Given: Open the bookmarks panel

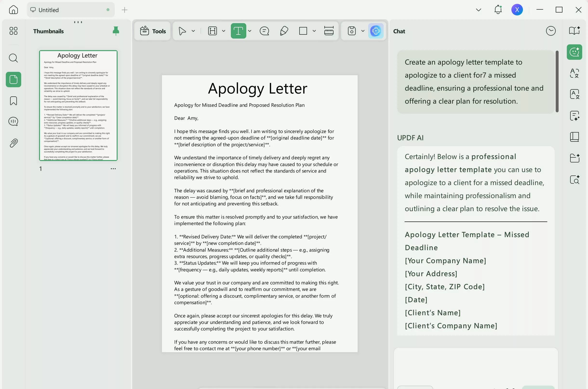Looking at the screenshot, I should point(13,101).
